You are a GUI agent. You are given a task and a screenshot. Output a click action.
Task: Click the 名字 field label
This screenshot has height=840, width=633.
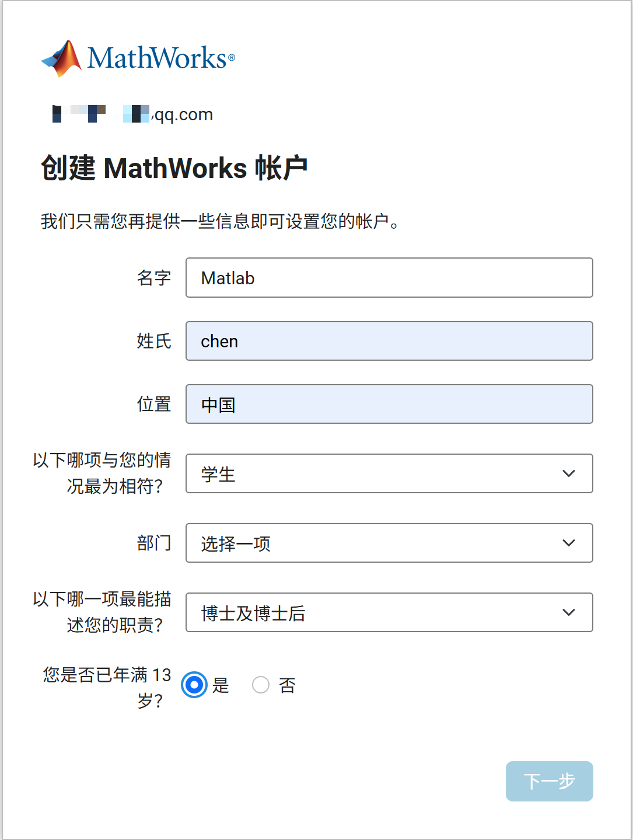pyautogui.click(x=153, y=278)
